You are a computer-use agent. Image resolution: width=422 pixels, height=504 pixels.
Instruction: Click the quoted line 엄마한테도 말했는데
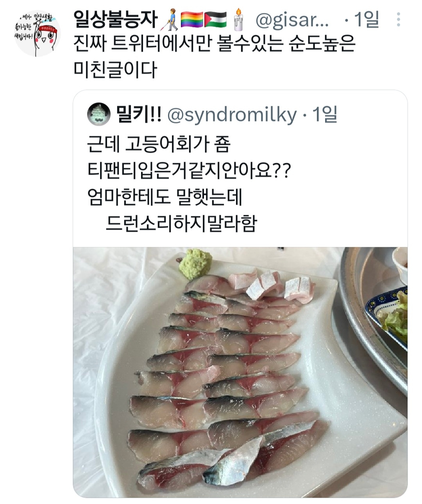[165, 197]
